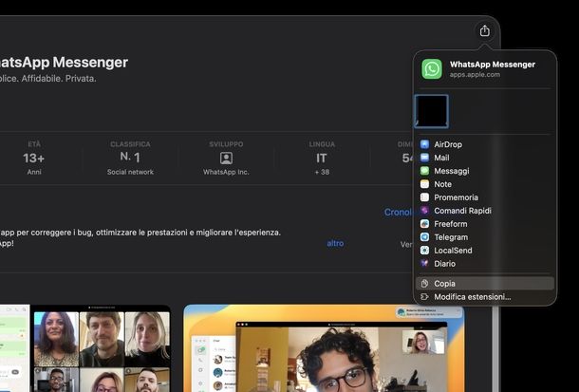The image size is (579, 392).
Task: Open the desktop video call screenshot
Action: (324, 348)
